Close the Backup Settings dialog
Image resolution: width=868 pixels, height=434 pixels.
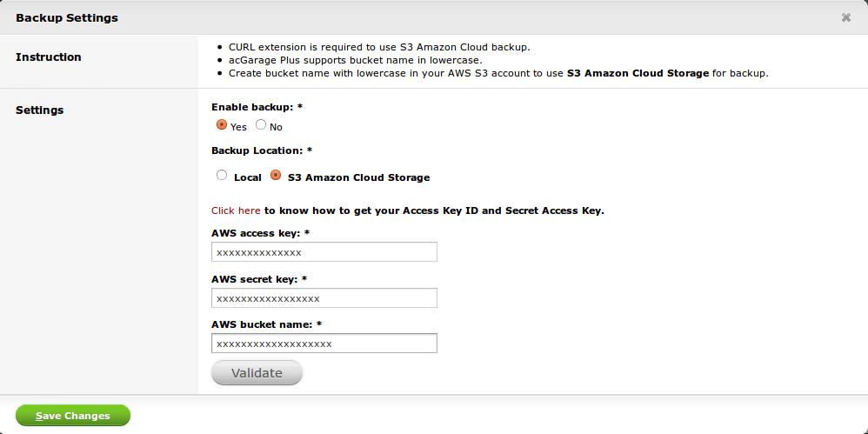[846, 17]
